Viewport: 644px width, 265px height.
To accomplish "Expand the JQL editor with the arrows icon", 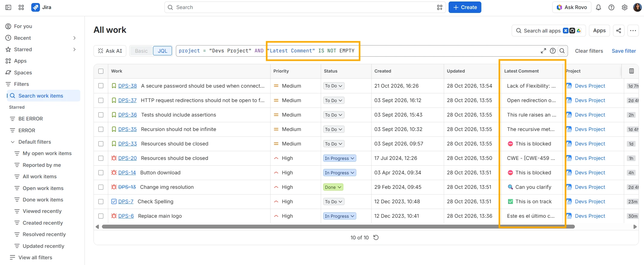I will pos(543,51).
